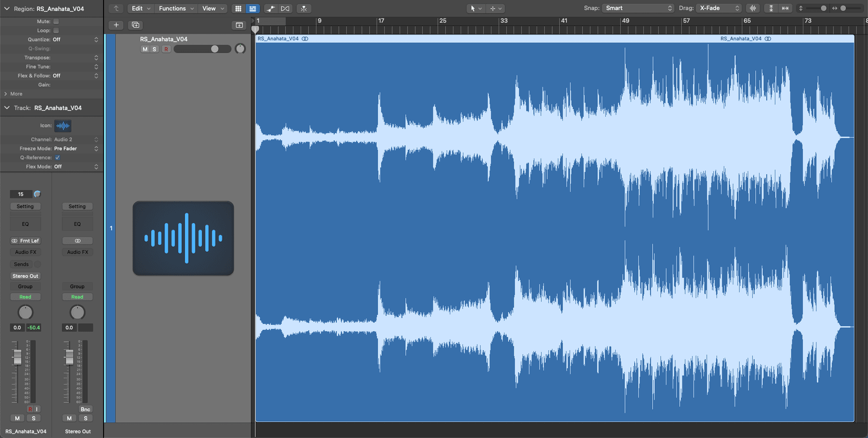Viewport: 868px width, 438px height.
Task: Open the Drag X-Fade dropdown
Action: coord(719,8)
